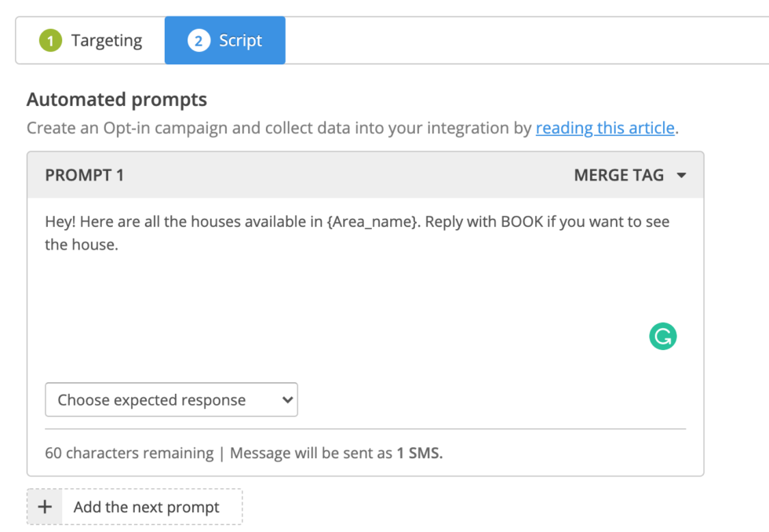Click Add the next prompt
This screenshot has height=532, width=769.
click(146, 507)
